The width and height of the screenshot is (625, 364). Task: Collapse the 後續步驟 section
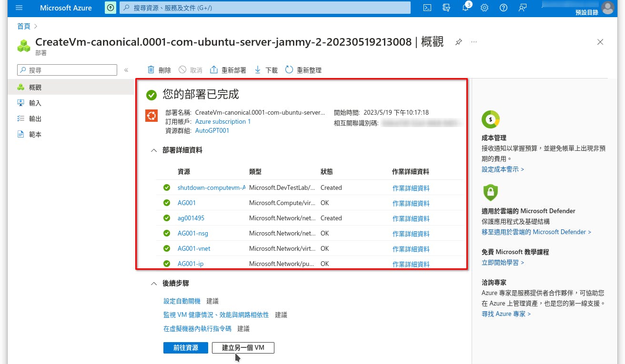(x=153, y=284)
